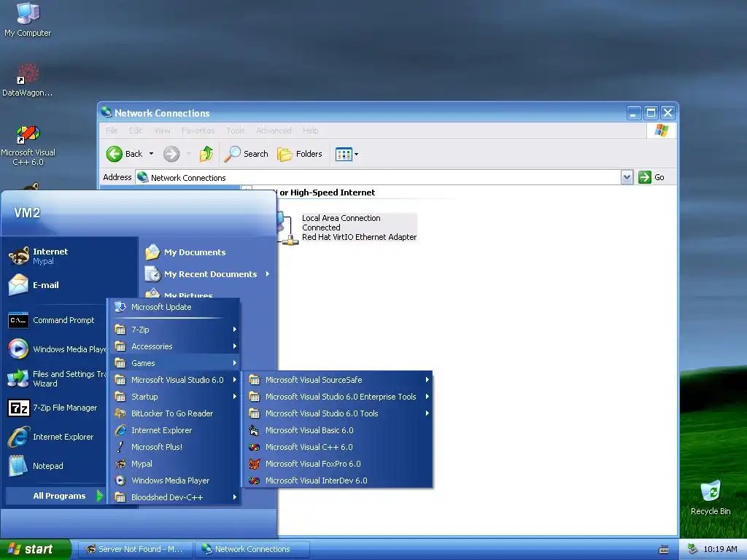This screenshot has width=747, height=560.
Task: Open the Views icon in toolbar
Action: click(344, 154)
